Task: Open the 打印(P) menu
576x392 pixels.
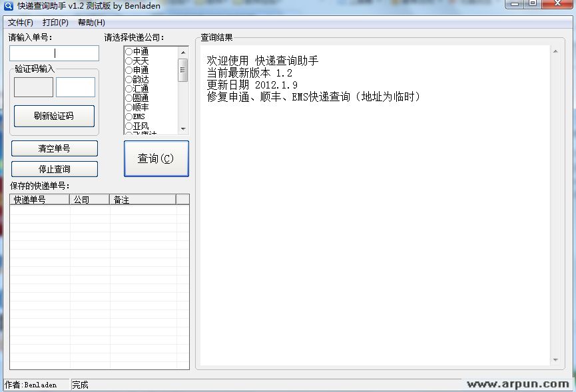Action: coord(55,23)
